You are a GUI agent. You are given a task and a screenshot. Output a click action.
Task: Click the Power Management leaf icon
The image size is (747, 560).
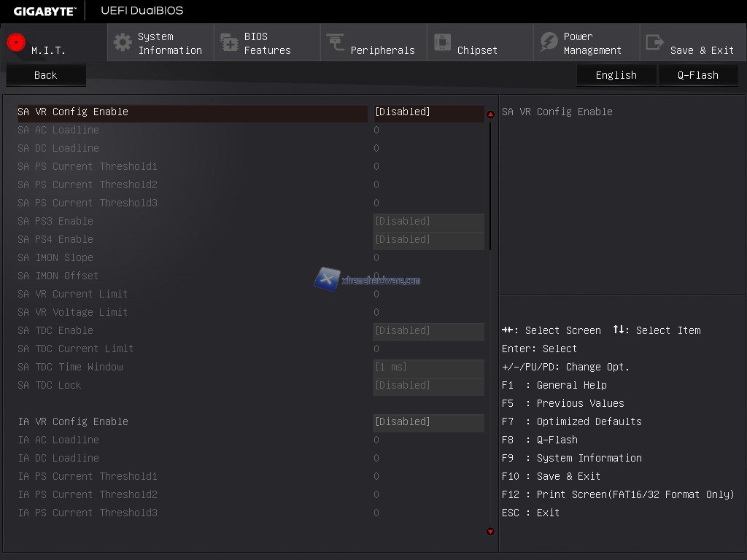549,42
